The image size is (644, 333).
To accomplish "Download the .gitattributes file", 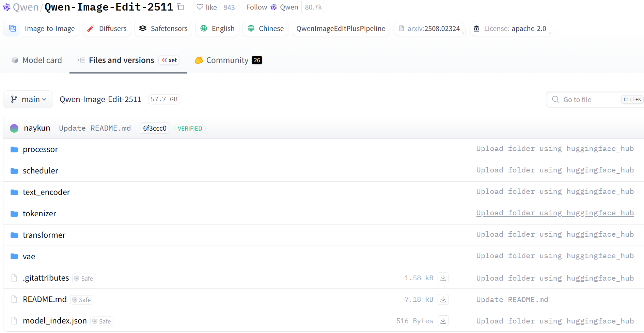I will [443, 278].
